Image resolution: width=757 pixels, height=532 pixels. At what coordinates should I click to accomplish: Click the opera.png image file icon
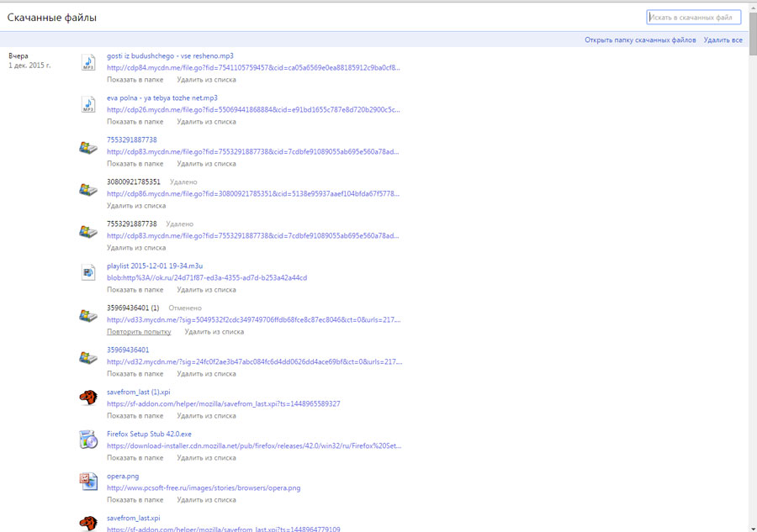88,482
